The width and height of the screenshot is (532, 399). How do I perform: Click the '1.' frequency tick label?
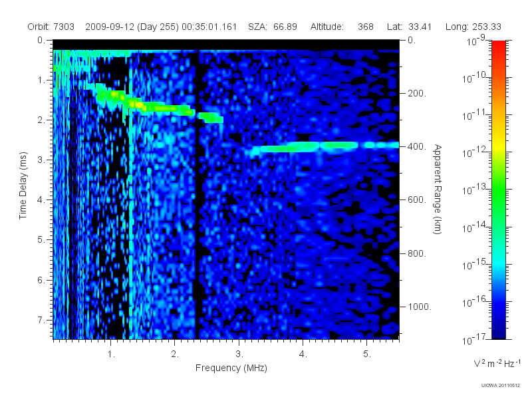(111, 354)
